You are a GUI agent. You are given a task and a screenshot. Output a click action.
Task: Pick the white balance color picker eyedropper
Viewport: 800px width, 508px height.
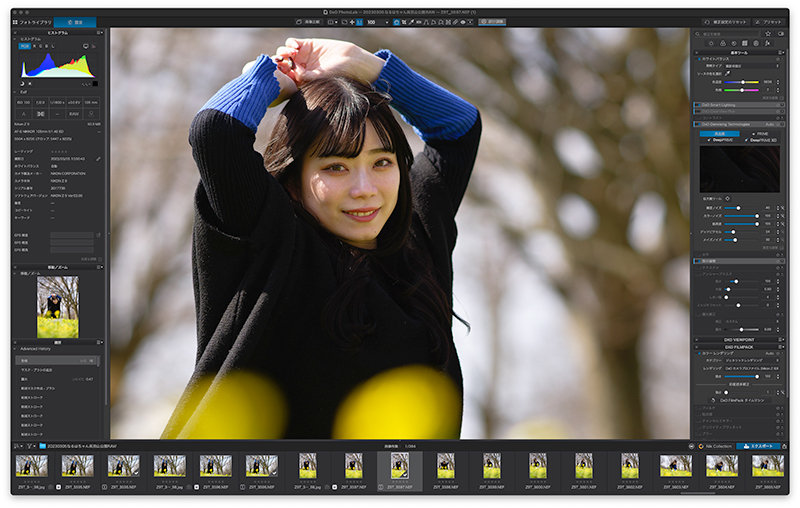point(727,73)
